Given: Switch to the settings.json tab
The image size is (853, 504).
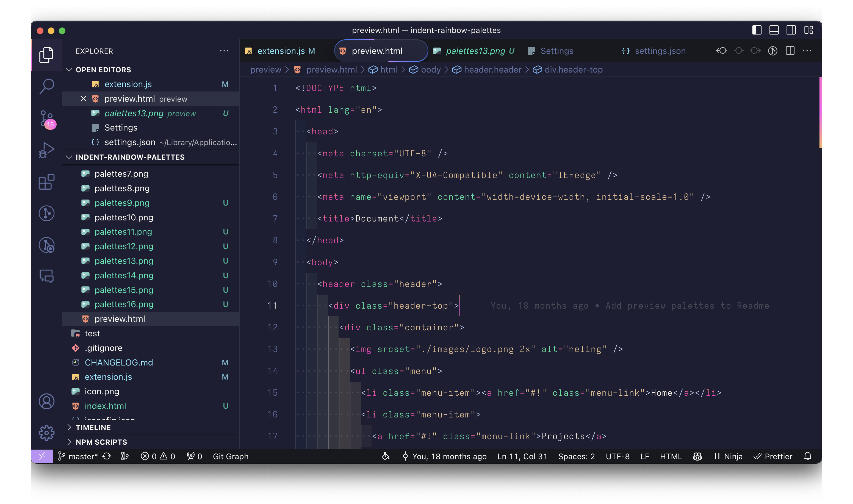Looking at the screenshot, I should pyautogui.click(x=660, y=51).
